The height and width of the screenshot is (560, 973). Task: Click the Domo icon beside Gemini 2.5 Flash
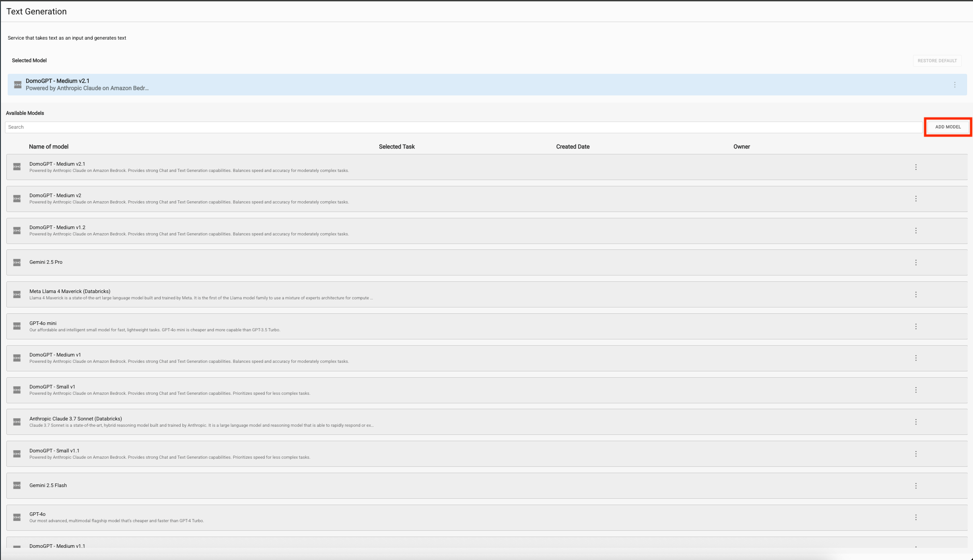coord(17,485)
